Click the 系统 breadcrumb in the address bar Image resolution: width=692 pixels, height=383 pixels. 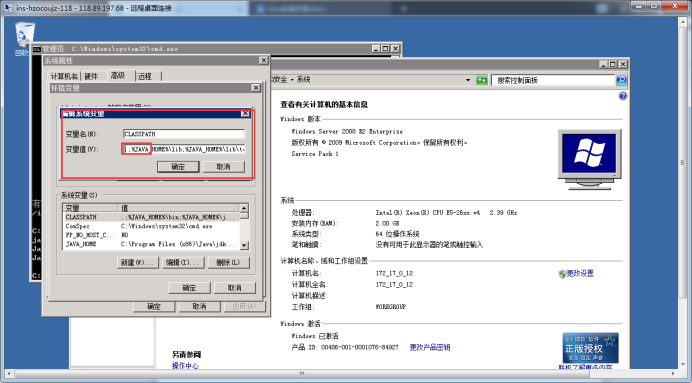click(x=303, y=80)
